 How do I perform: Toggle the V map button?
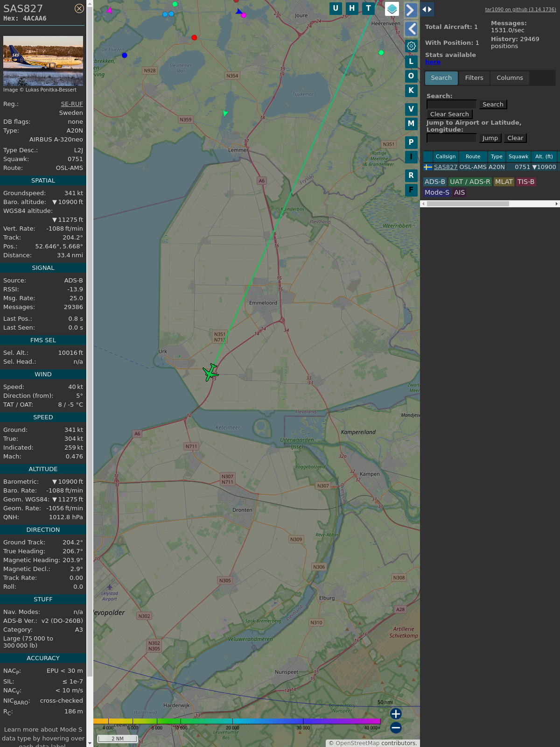pos(411,109)
